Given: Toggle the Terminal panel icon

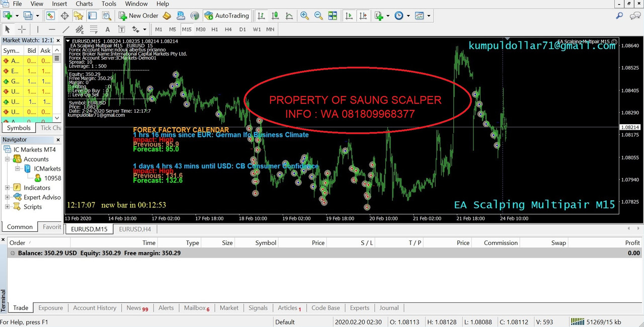Looking at the screenshot, I should 93,16.
